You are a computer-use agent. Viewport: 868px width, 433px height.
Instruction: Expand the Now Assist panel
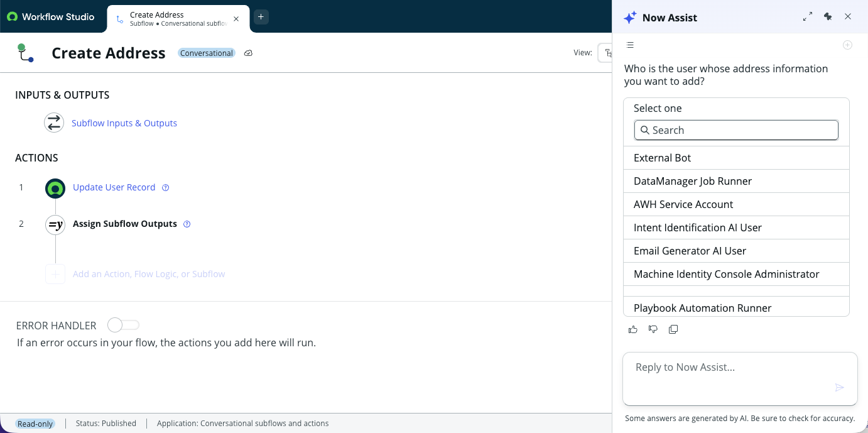pos(808,17)
